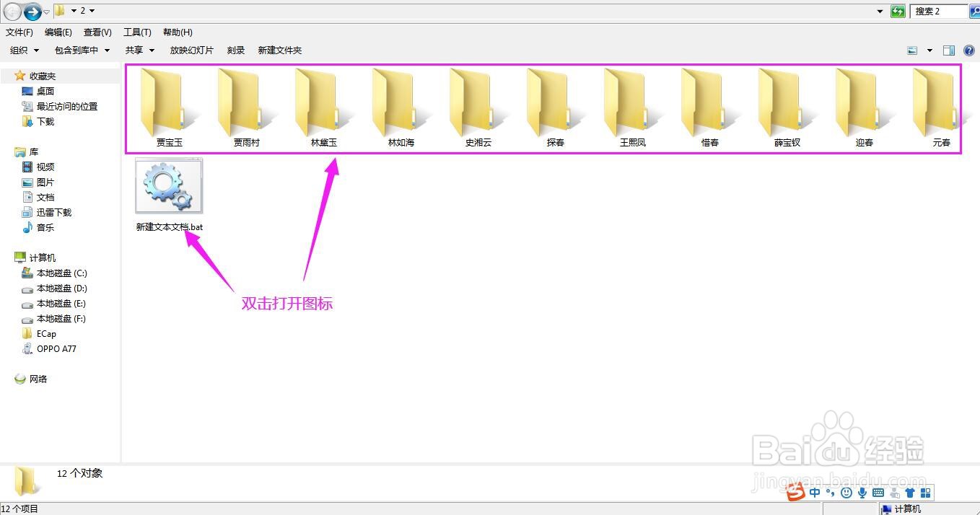Select the 王熙凤 folder
Image resolution: width=980 pixels, height=515 pixels.
point(633,107)
